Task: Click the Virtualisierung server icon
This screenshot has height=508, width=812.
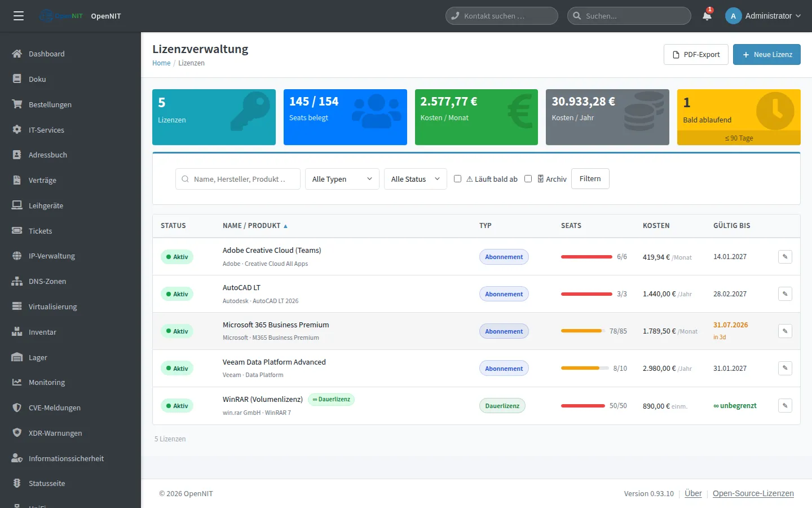Action: point(17,306)
